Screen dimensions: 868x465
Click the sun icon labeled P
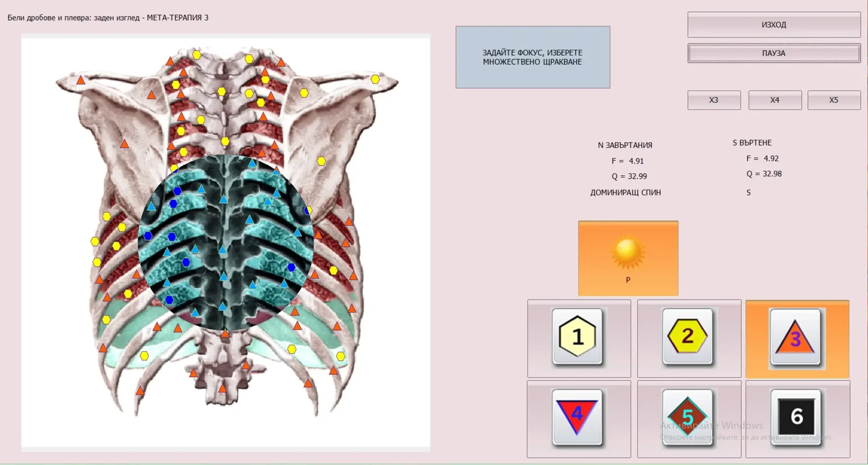pos(628,257)
